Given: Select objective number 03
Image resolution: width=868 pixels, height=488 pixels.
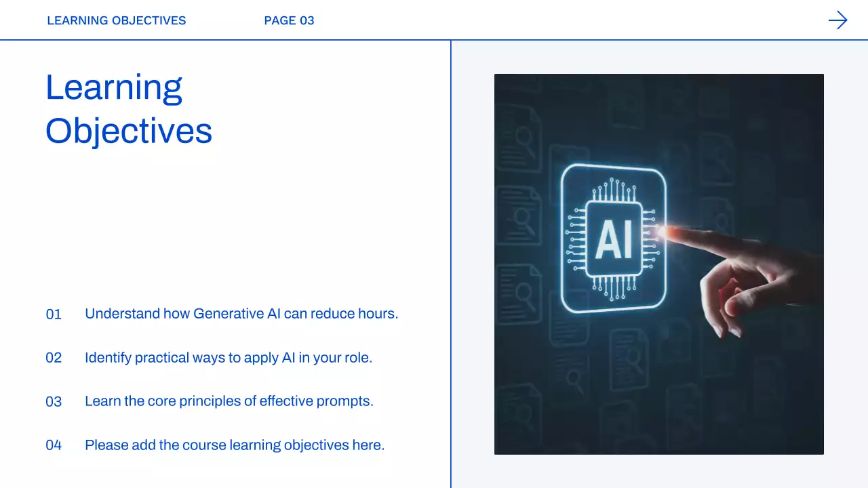Looking at the screenshot, I should coord(54,401).
